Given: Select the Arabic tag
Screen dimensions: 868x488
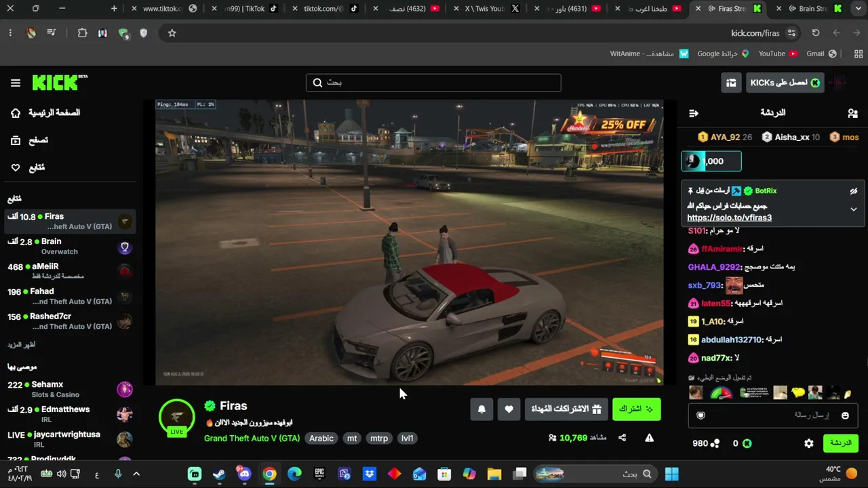Looking at the screenshot, I should pos(321,439).
